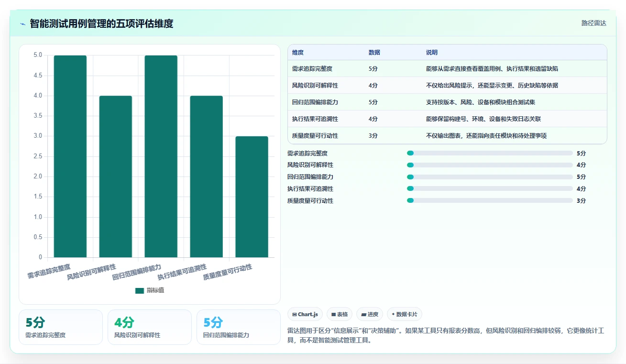The height and width of the screenshot is (364, 626).
Task: Click the 执行结果可追溯性 label in the progress list
Action: click(x=310, y=189)
